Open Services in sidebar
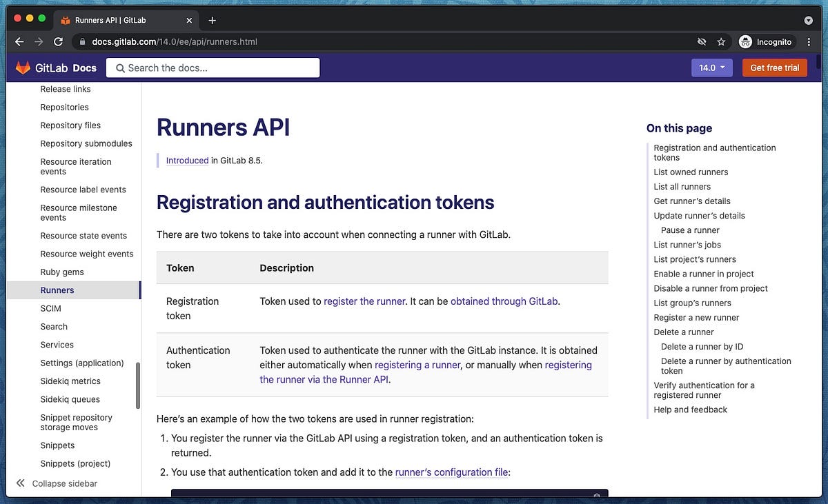This screenshot has height=504, width=828. 57,345
